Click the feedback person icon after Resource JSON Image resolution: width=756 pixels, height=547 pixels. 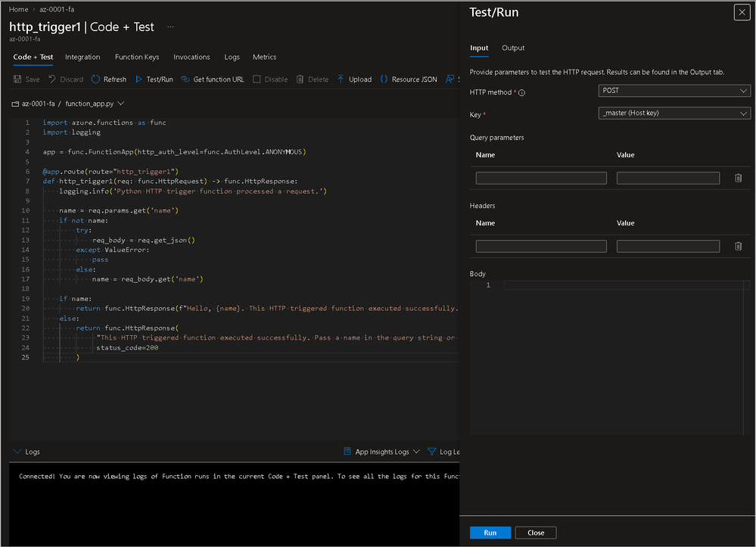450,79
